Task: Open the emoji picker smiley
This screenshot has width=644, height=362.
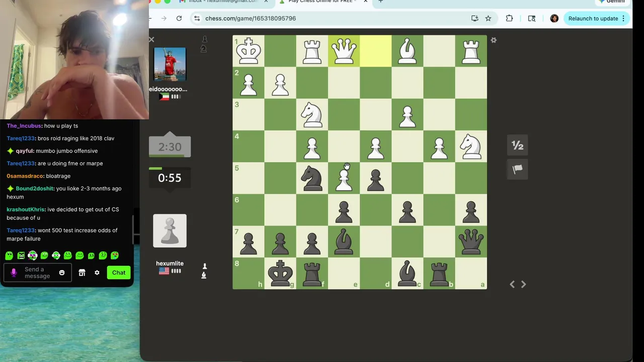Action: [x=62, y=273]
